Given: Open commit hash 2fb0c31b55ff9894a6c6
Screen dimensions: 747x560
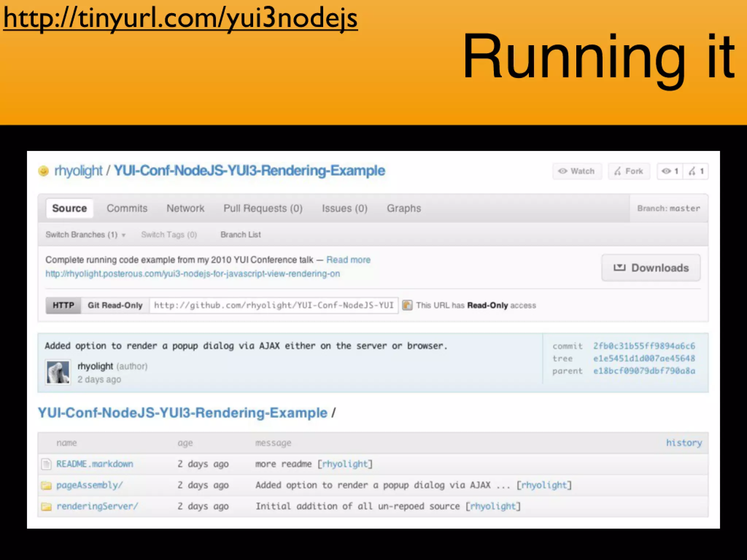Looking at the screenshot, I should [644, 346].
